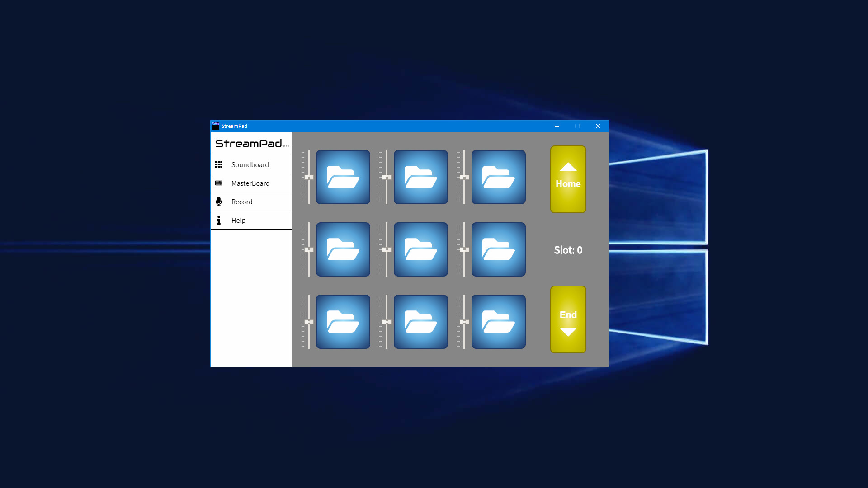
Task: Open the middle-left sound pad folder
Action: tap(343, 249)
